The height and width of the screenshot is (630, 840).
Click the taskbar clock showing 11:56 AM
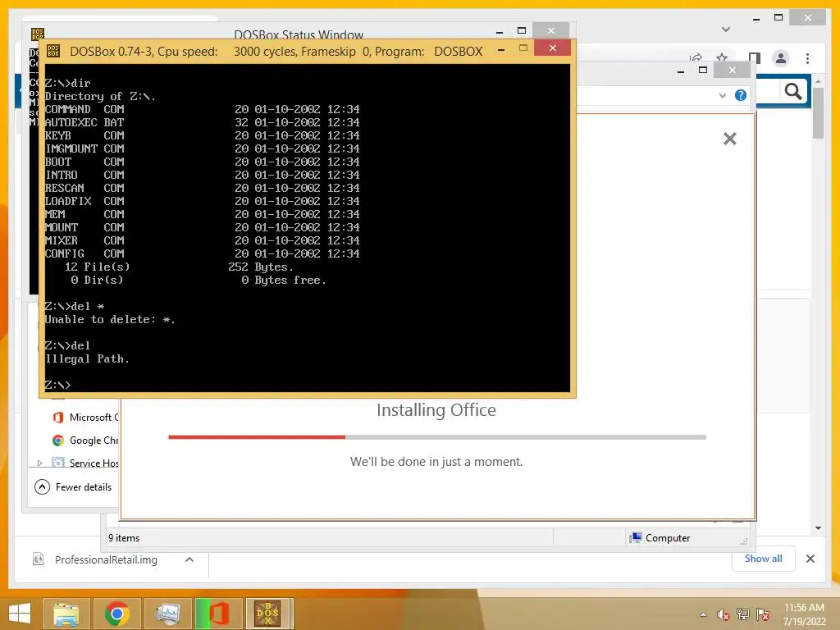(804, 614)
